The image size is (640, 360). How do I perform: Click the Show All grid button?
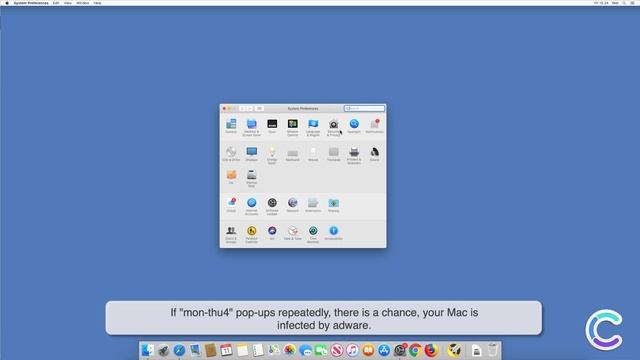(x=259, y=109)
